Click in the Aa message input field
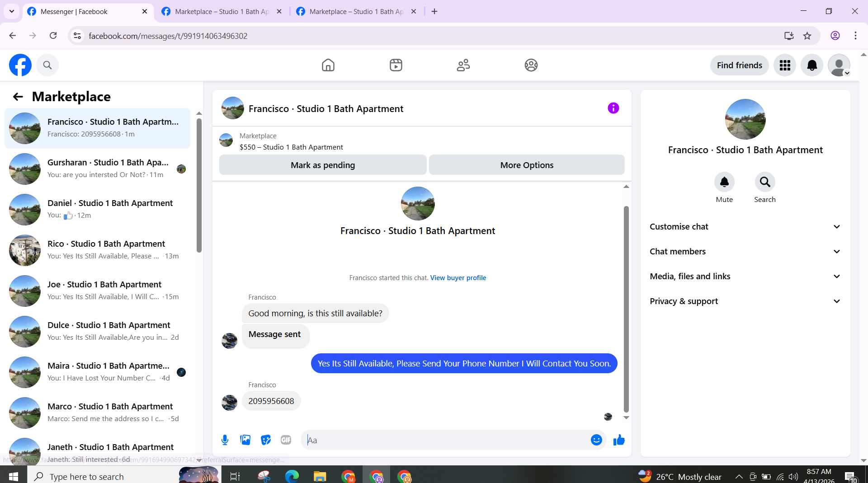Image resolution: width=868 pixels, height=483 pixels. pyautogui.click(x=445, y=440)
